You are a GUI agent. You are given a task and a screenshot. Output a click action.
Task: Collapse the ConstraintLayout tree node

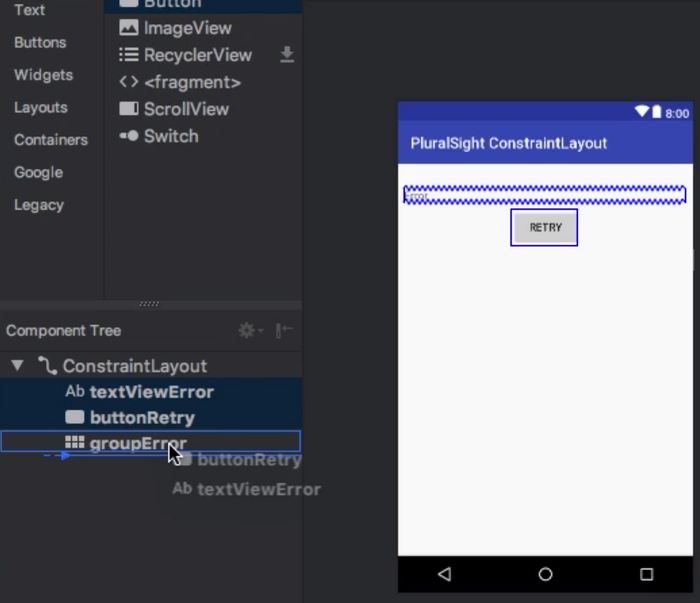[x=17, y=366]
